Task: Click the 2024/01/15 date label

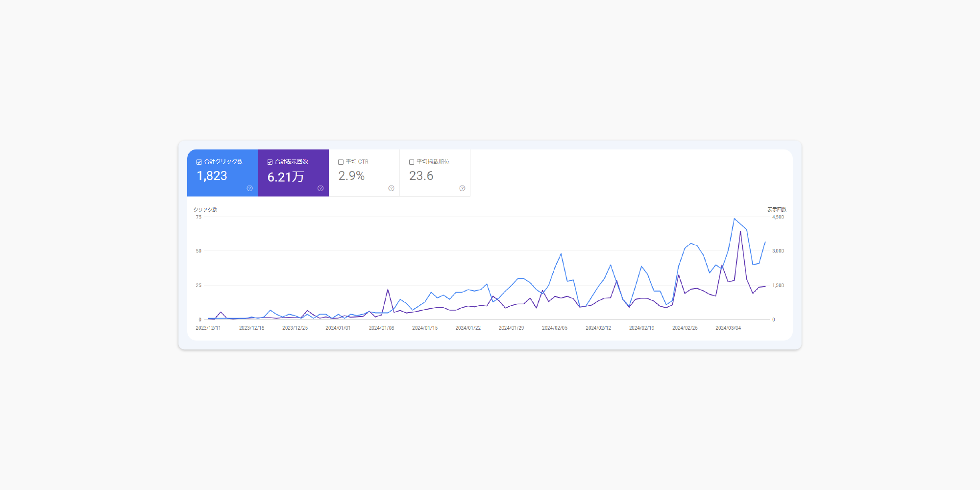Action: pos(425,328)
